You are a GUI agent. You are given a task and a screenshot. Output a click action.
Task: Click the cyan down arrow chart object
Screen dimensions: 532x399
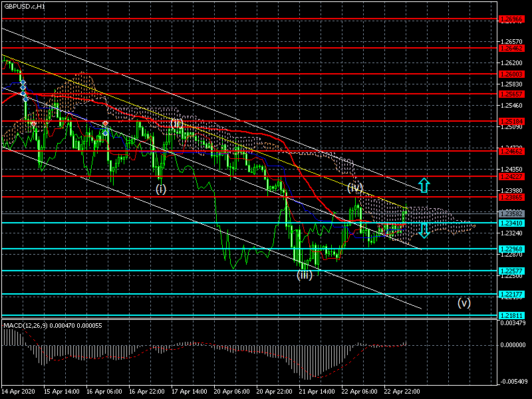coord(424,231)
